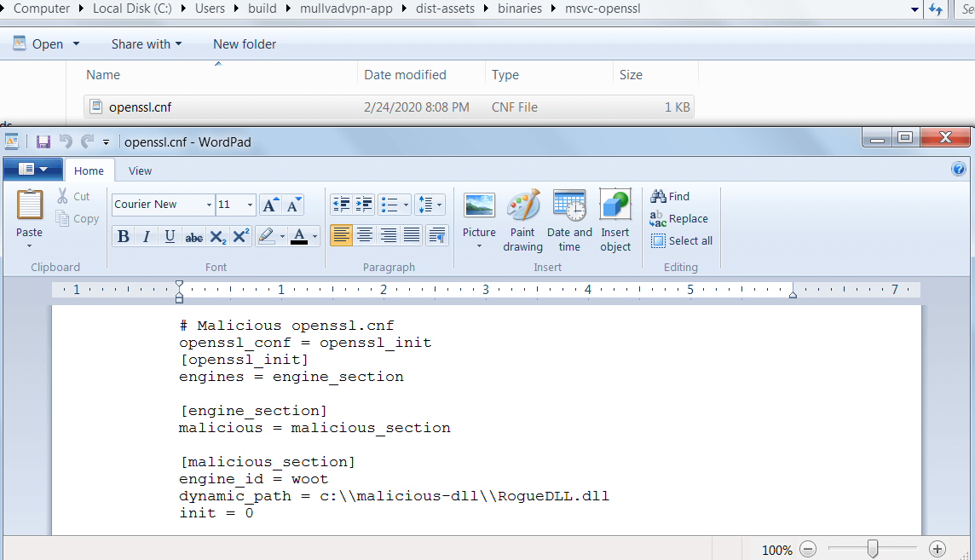Click the Grow font icon
This screenshot has width=975, height=560.
[270, 205]
